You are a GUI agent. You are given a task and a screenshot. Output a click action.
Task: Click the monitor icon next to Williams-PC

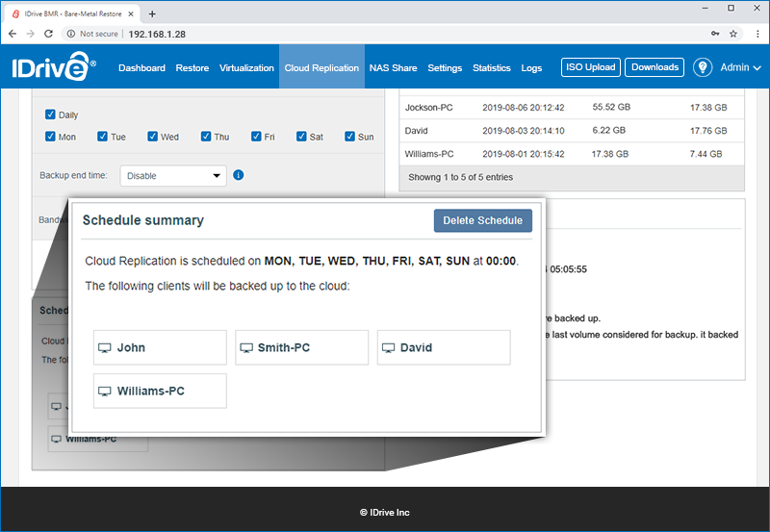105,392
